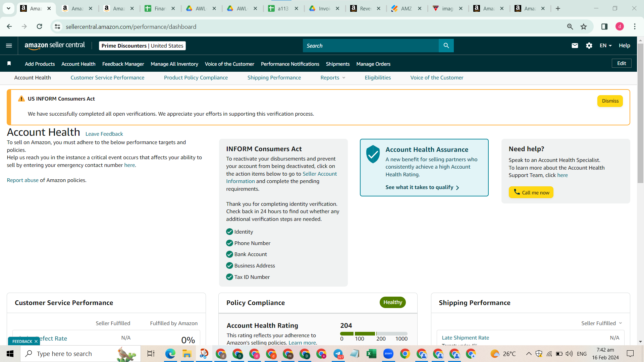Viewport: 644px width, 362px height.
Task: Open the browser side panel
Action: click(x=604, y=26)
